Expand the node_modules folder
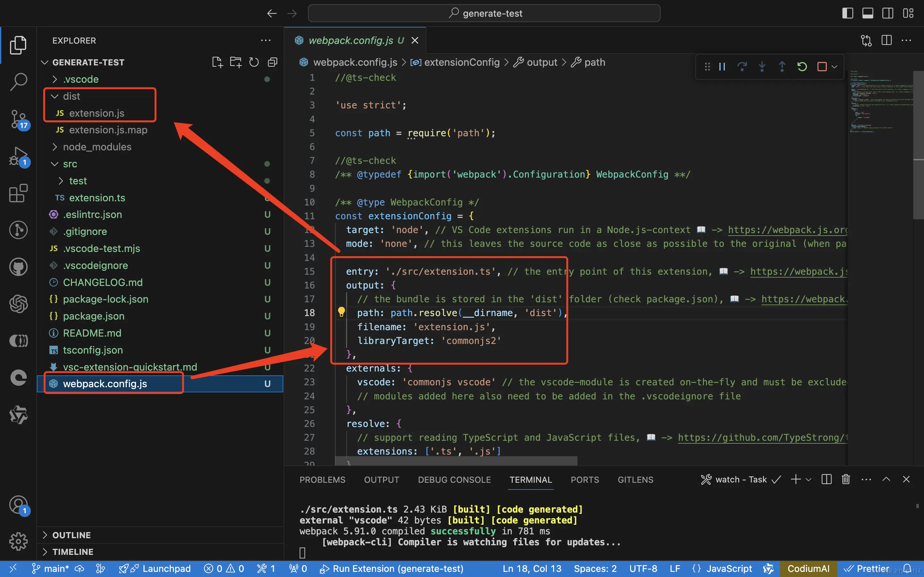 [97, 147]
